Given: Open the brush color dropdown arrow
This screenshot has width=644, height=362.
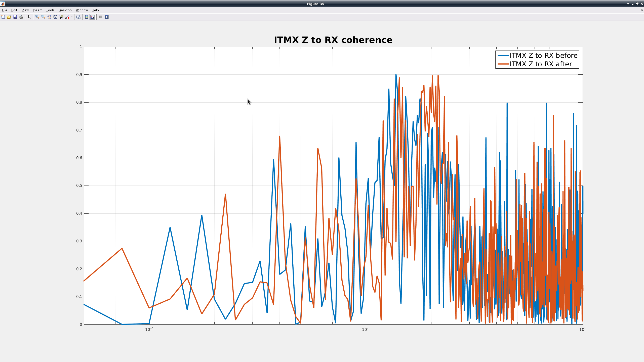Looking at the screenshot, I should pos(72,17).
